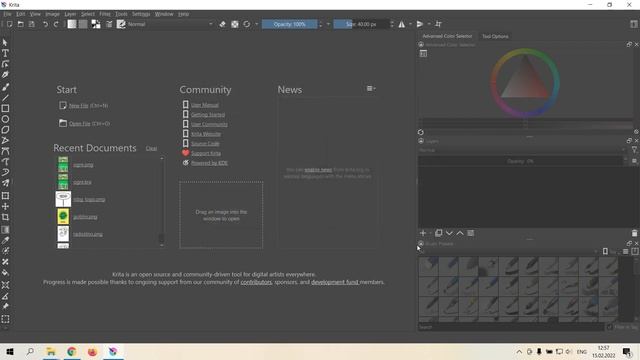Viewport: 640px width, 360px height.
Task: Select the Transform tool
Action: click(5, 196)
